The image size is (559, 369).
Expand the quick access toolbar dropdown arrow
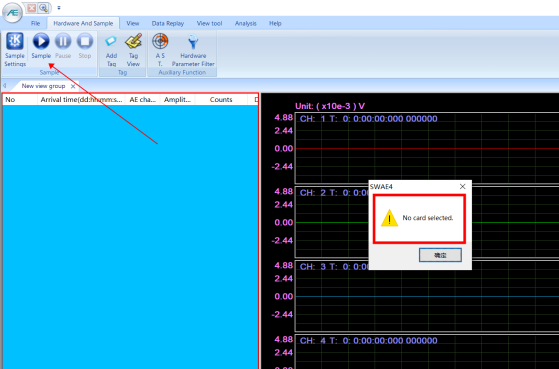click(x=59, y=7)
